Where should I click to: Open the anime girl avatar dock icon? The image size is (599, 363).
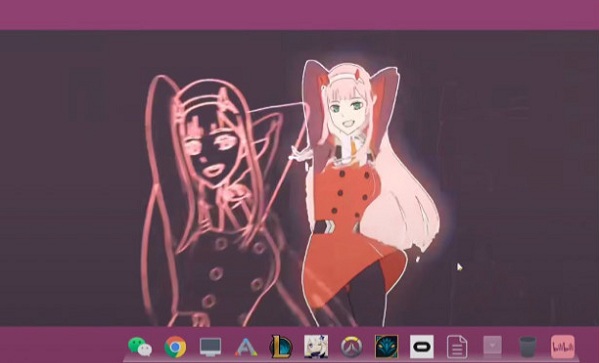click(x=316, y=347)
